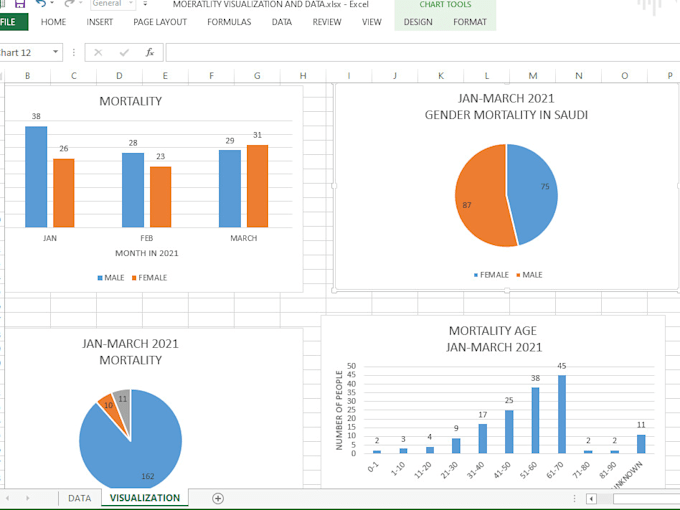Viewport: 680px width, 510px height.
Task: Select the orange FEB bar labeled 23
Action: tap(160, 197)
